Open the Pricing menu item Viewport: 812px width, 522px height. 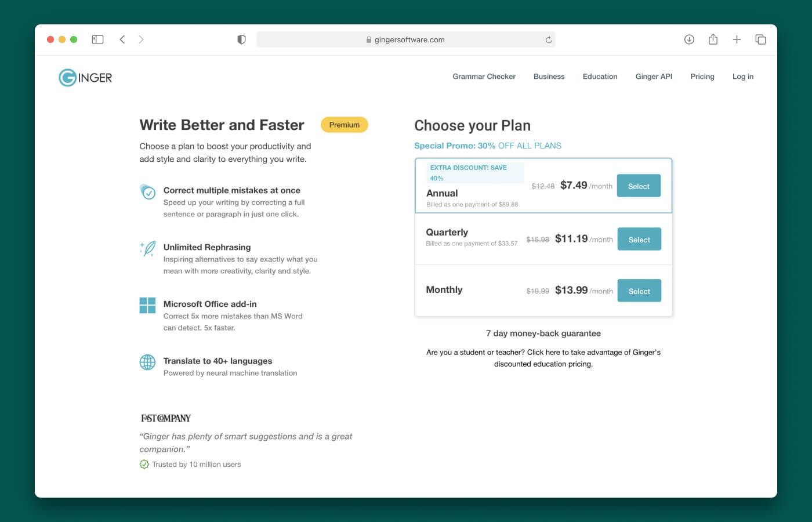[702, 76]
